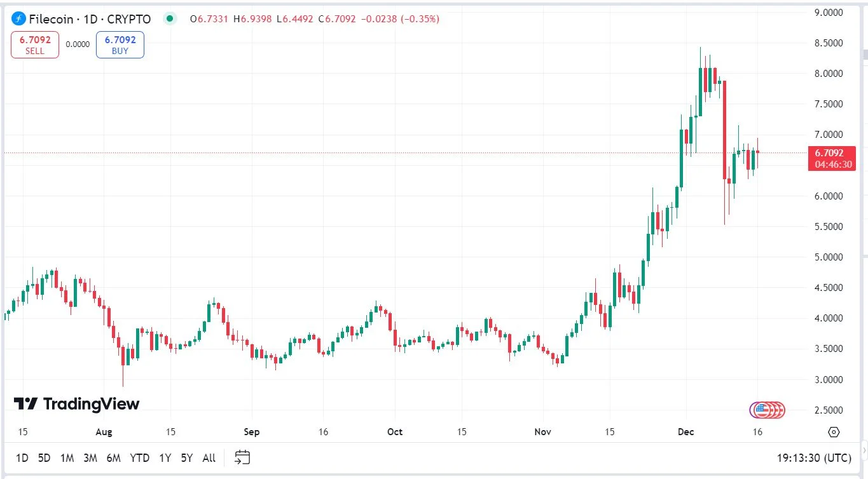This screenshot has height=479, width=868.
Task: Click the red SELL 6.7092 button
Action: 35,45
